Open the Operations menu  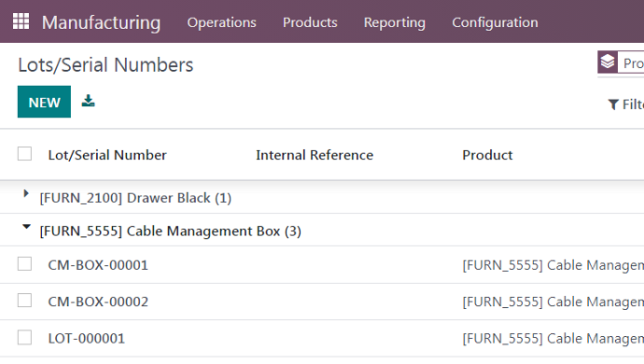pyautogui.click(x=222, y=22)
